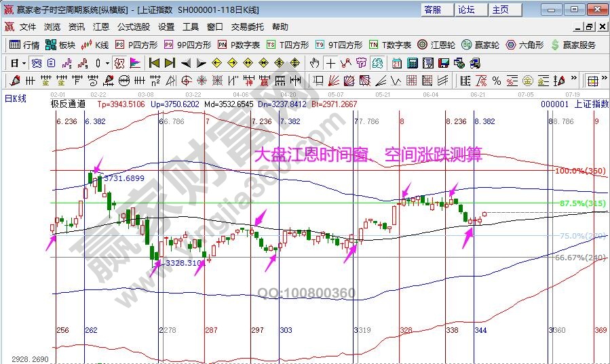The width and height of the screenshot is (610, 364).
Task: Click the calculator icon in the toolbar
Action: tap(412, 63)
